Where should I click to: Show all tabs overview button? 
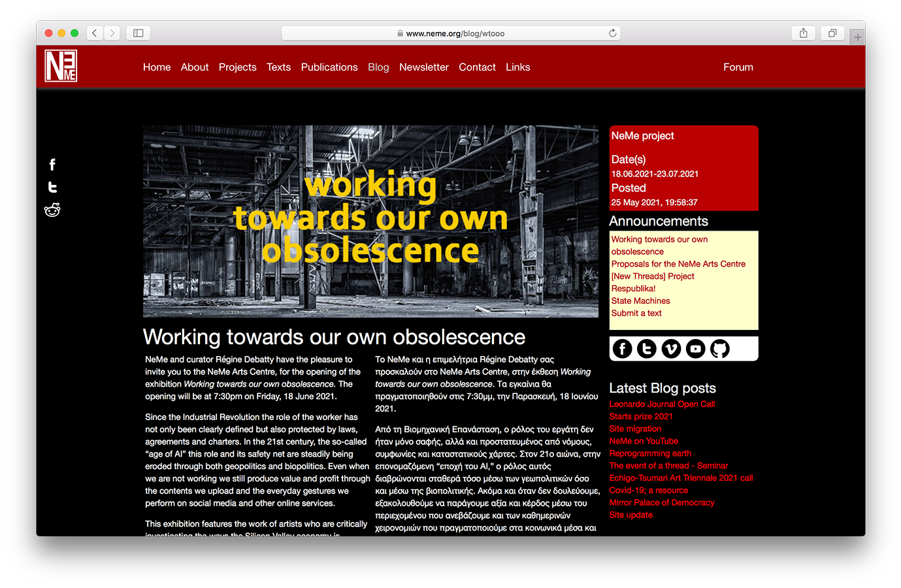tap(832, 33)
